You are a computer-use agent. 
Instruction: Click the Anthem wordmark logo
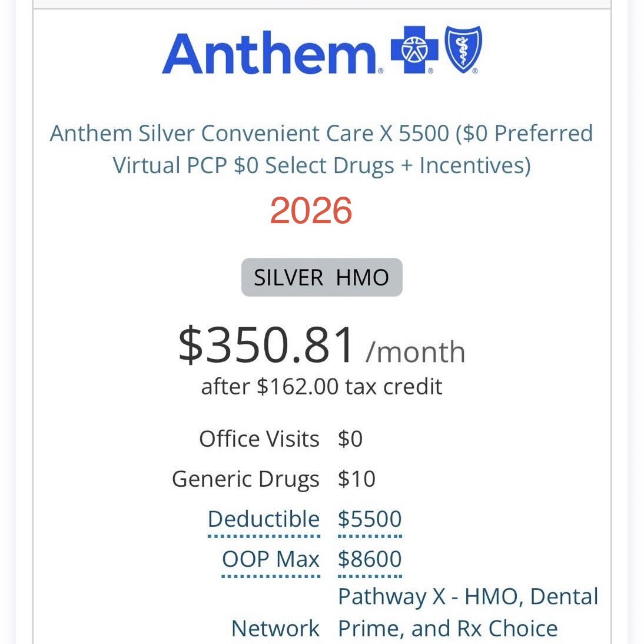coord(270,54)
